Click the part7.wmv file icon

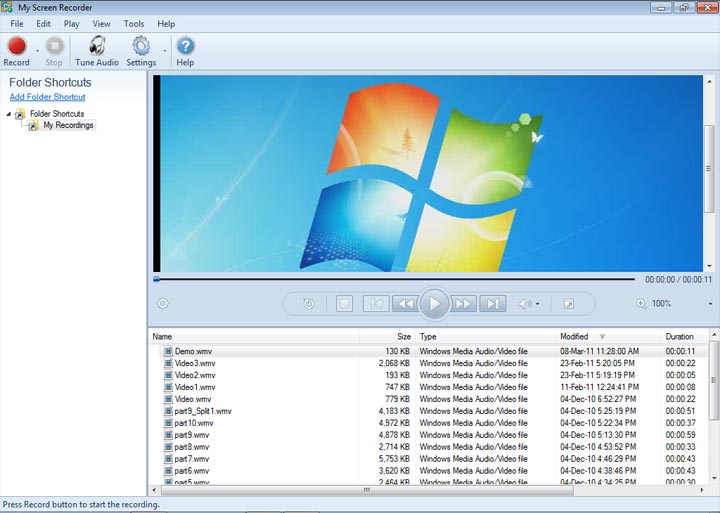(168, 459)
